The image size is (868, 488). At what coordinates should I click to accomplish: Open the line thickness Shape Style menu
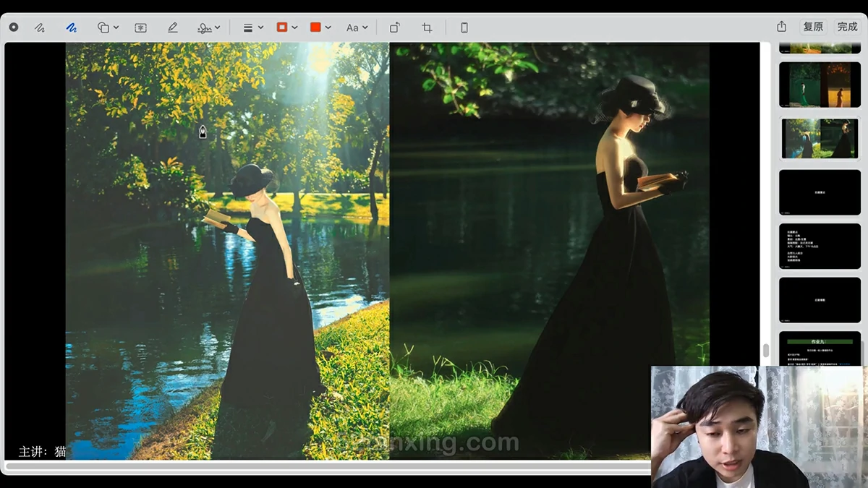(252, 27)
